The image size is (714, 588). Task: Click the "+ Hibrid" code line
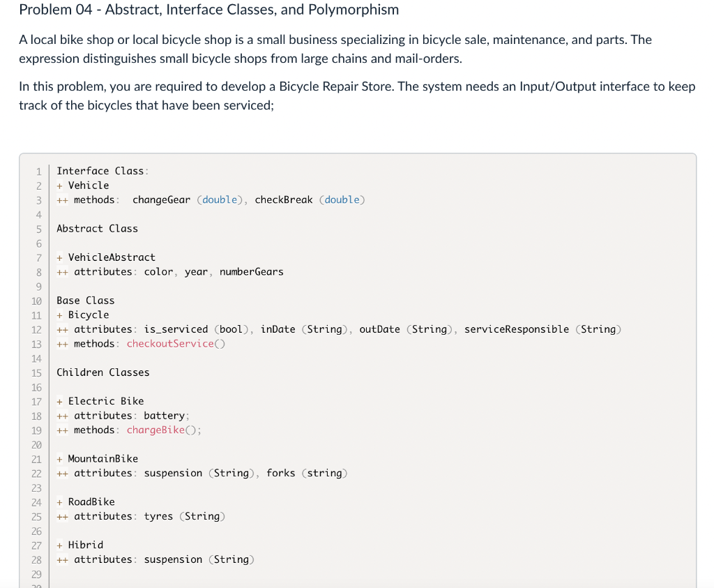coord(80,545)
